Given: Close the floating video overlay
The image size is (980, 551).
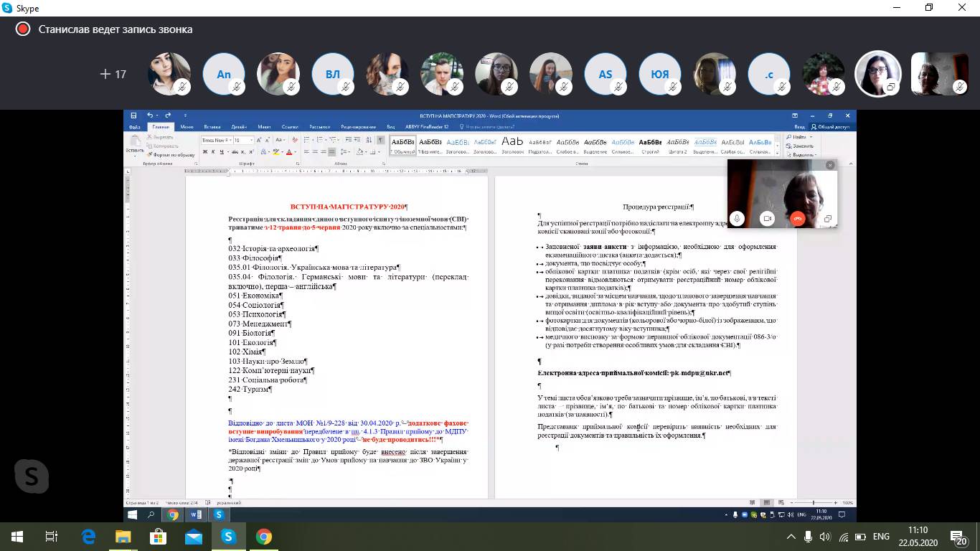Looking at the screenshot, I should (830, 165).
